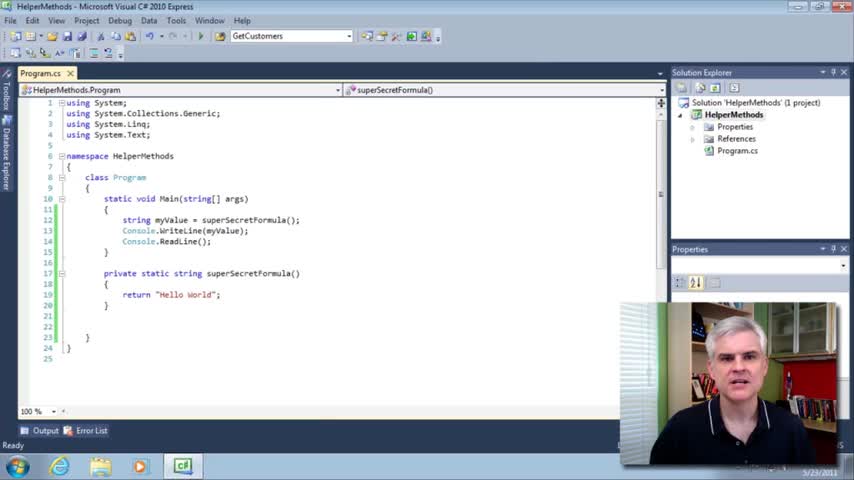The image size is (854, 480).
Task: Click the Solution Explorer Properties icon
Action: 681,88
